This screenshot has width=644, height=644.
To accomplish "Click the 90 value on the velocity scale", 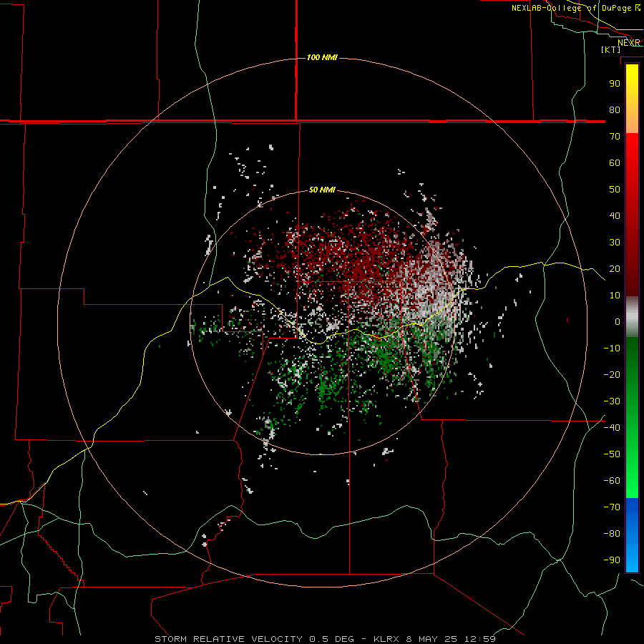I will (x=615, y=84).
